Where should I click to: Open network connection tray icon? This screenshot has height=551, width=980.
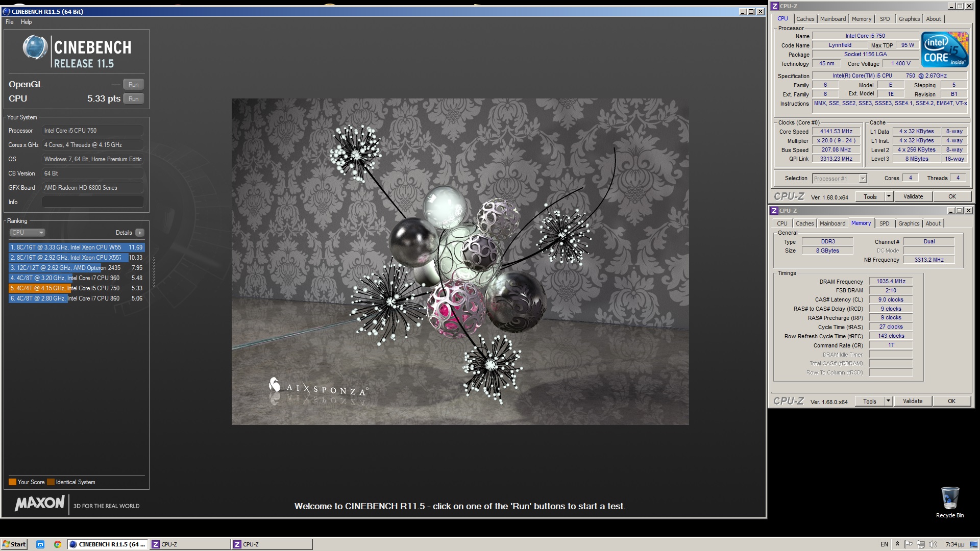tap(921, 544)
